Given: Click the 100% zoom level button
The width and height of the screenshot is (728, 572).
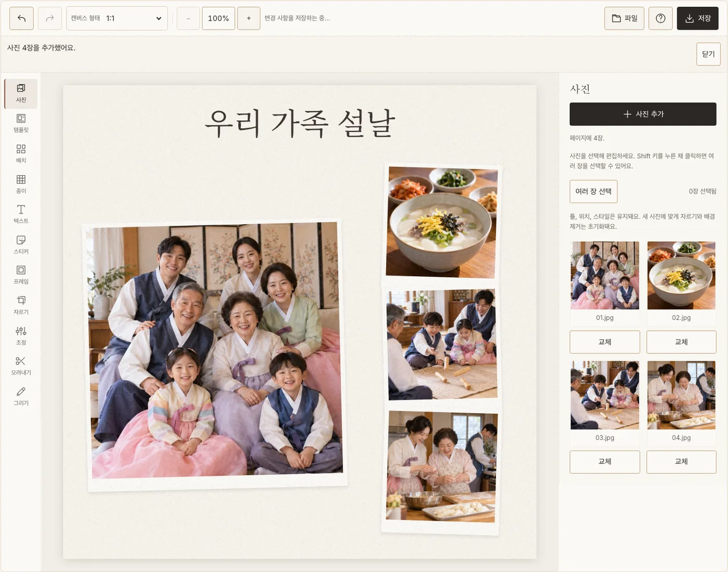Looking at the screenshot, I should [218, 18].
